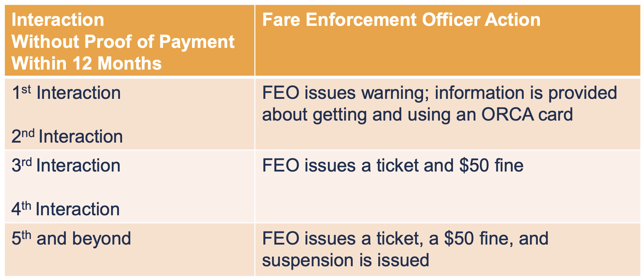
Task: Select the "5th and beyond" row label
Action: (71, 238)
